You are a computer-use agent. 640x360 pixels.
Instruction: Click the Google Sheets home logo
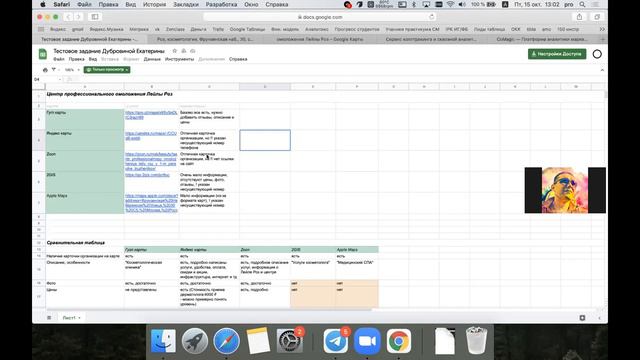[x=42, y=54]
